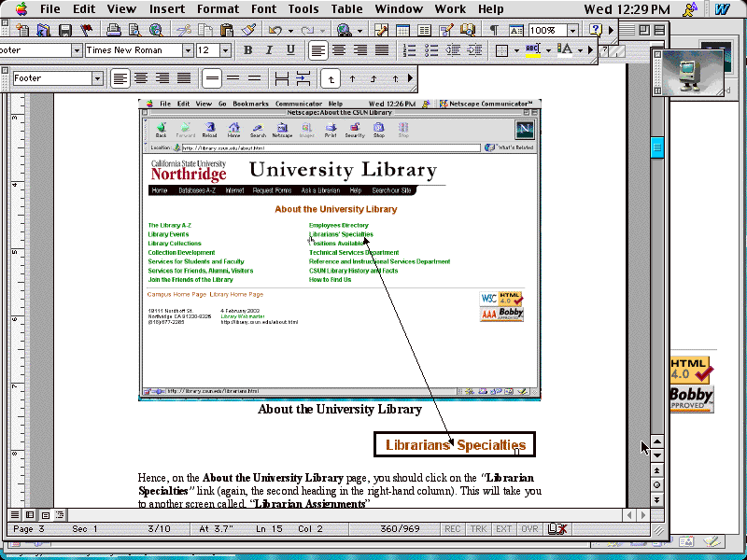Click the Open document folder icon
The width and height of the screenshot is (747, 560).
pos(43,31)
